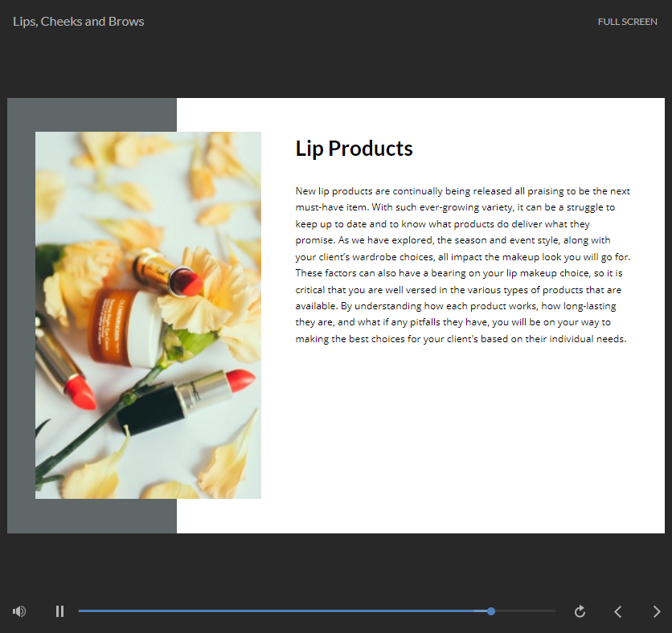Image resolution: width=672 pixels, height=633 pixels.
Task: Mute audio using the speaker icon
Action: click(x=19, y=611)
